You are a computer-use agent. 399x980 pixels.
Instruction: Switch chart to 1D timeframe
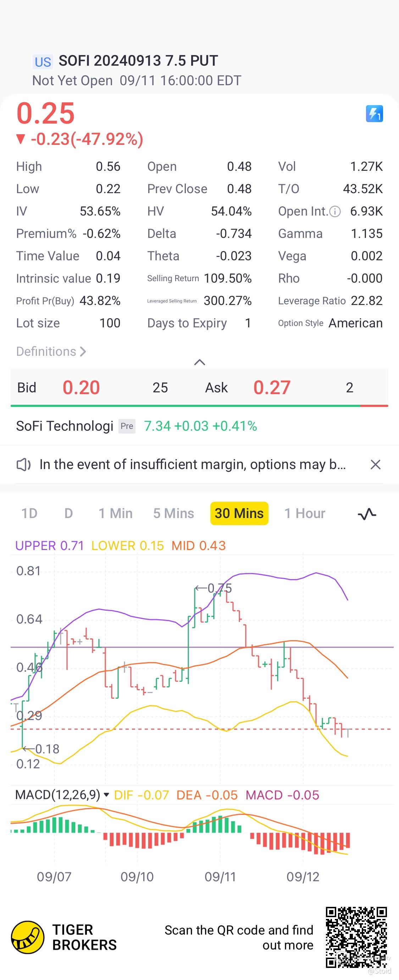click(29, 513)
